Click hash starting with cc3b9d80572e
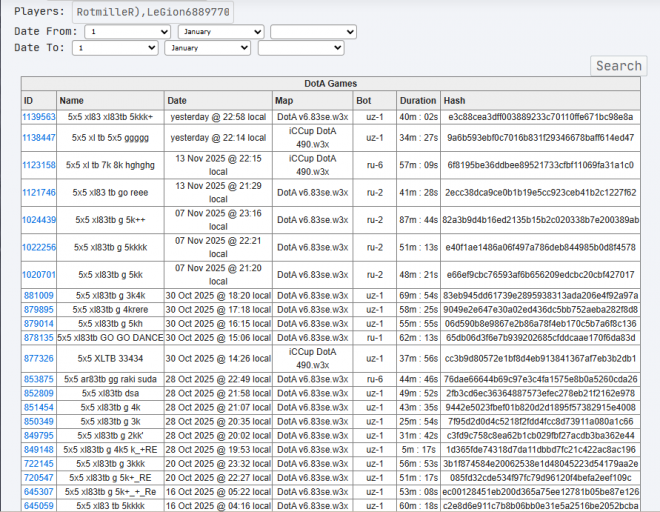660x512 pixels. [540, 358]
